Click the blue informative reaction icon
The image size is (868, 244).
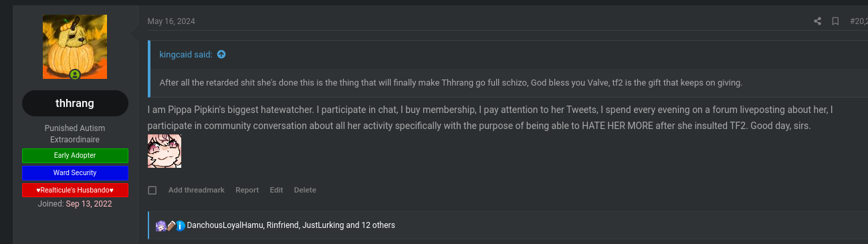[x=181, y=225]
